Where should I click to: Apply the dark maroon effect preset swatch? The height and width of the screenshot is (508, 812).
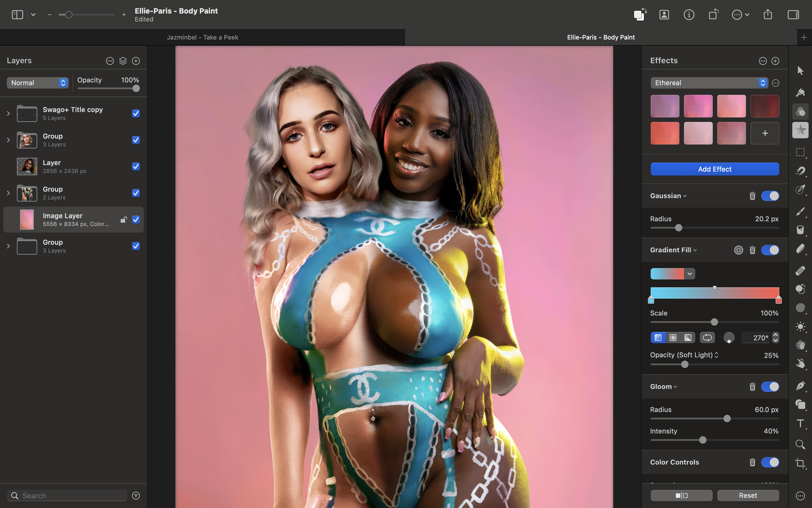[x=765, y=106]
